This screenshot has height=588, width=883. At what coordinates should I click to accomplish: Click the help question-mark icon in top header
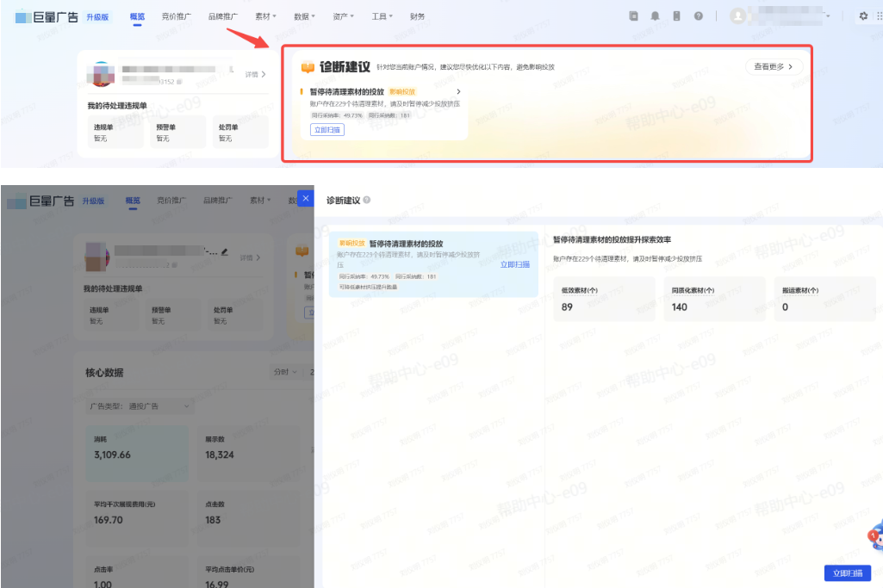point(699,15)
